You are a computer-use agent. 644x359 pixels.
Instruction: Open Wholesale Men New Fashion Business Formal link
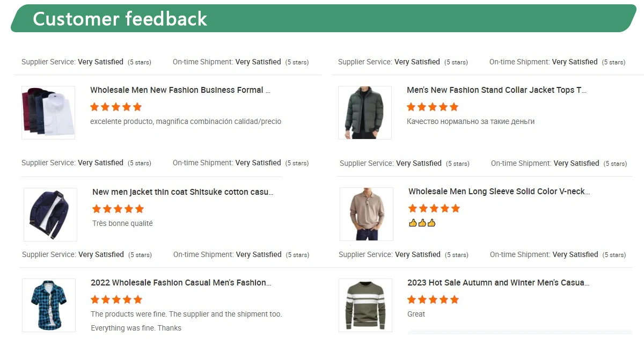click(x=180, y=90)
